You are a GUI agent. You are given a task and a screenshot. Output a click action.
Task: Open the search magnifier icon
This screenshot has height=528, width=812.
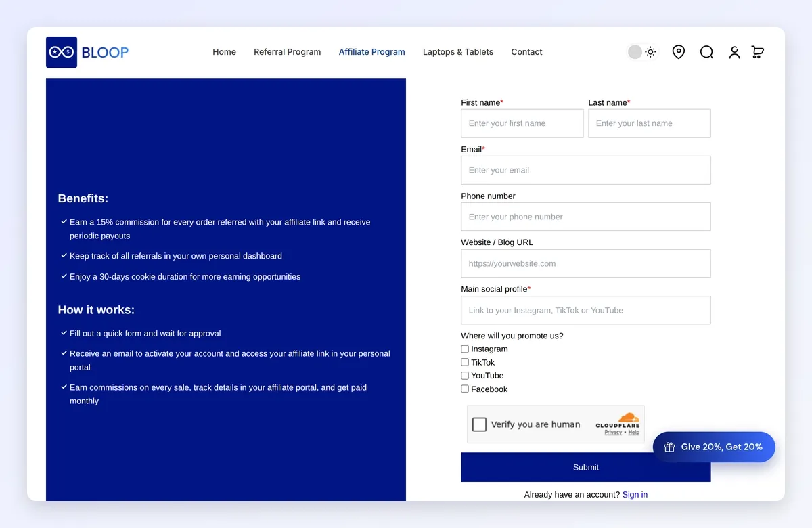pyautogui.click(x=706, y=52)
